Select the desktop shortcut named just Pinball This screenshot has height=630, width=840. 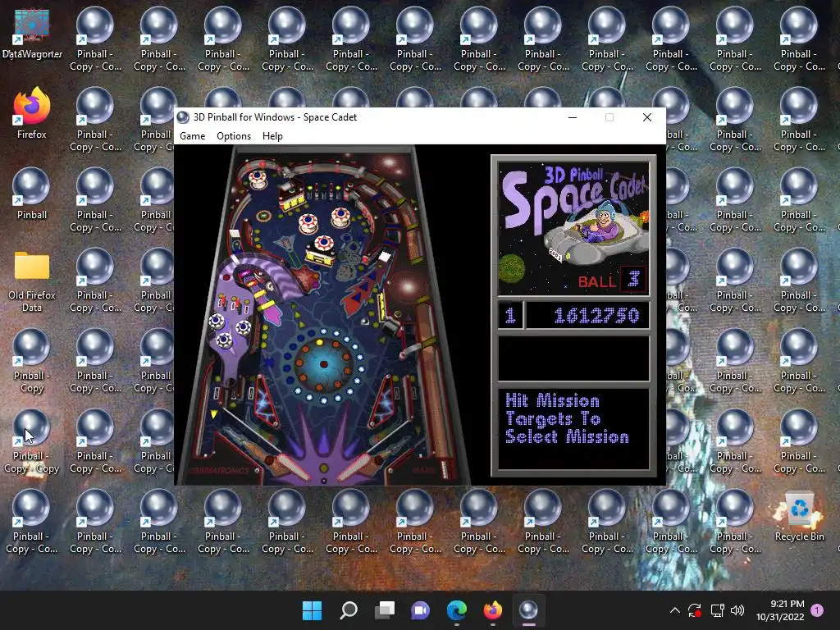point(32,194)
